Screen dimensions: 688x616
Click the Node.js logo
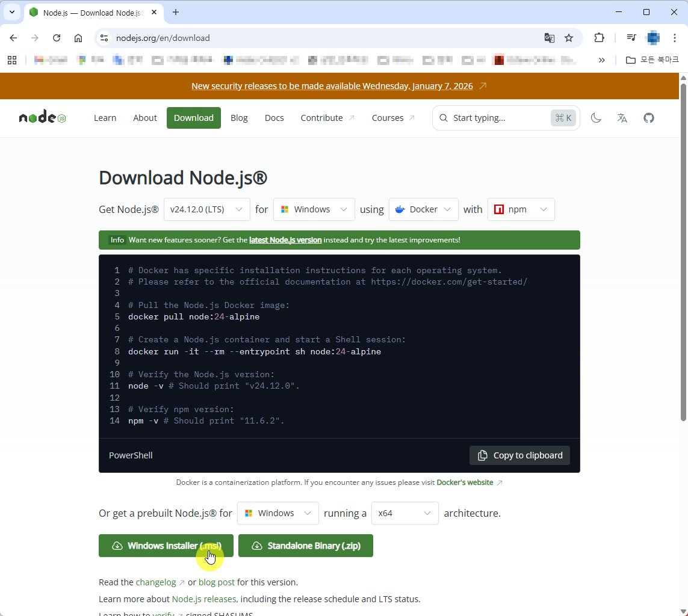coord(43,117)
